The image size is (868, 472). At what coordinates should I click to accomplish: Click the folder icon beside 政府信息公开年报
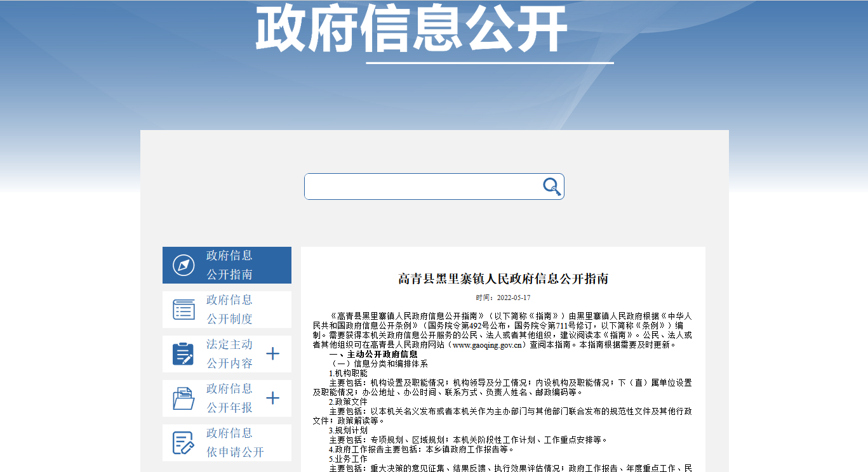pyautogui.click(x=184, y=398)
